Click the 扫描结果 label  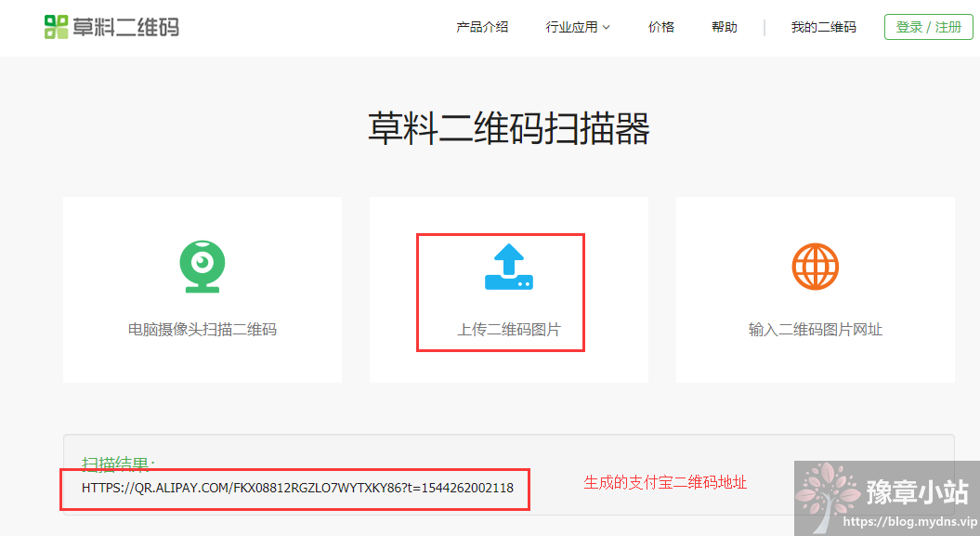point(118,464)
